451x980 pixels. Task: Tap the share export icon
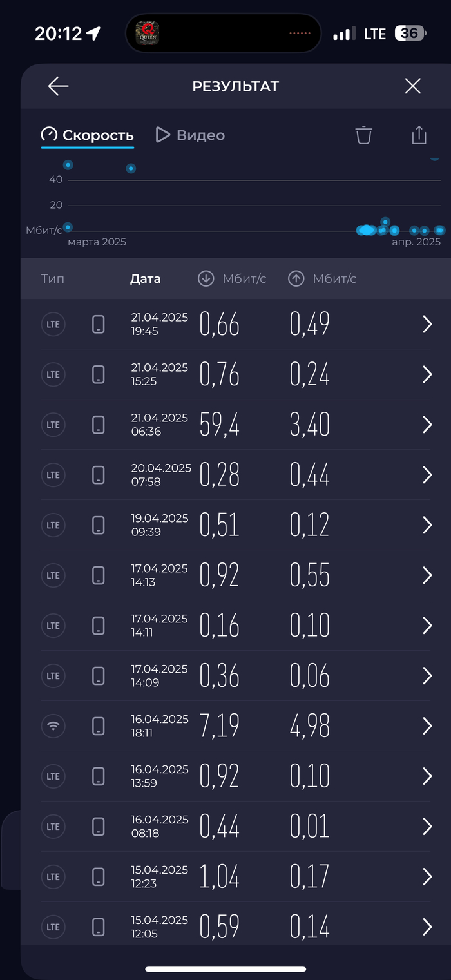pos(419,135)
